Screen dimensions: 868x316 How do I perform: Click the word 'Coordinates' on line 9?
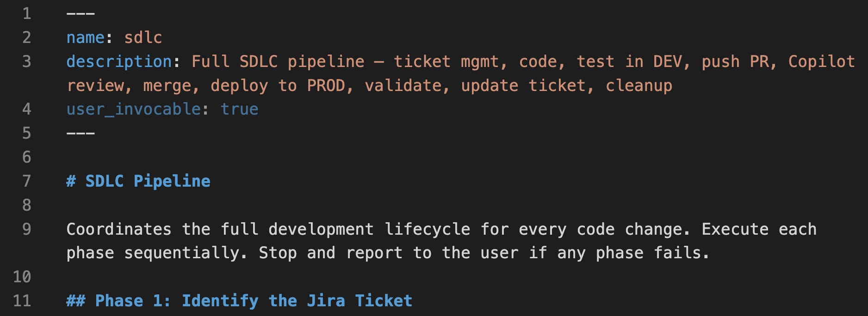tap(119, 229)
